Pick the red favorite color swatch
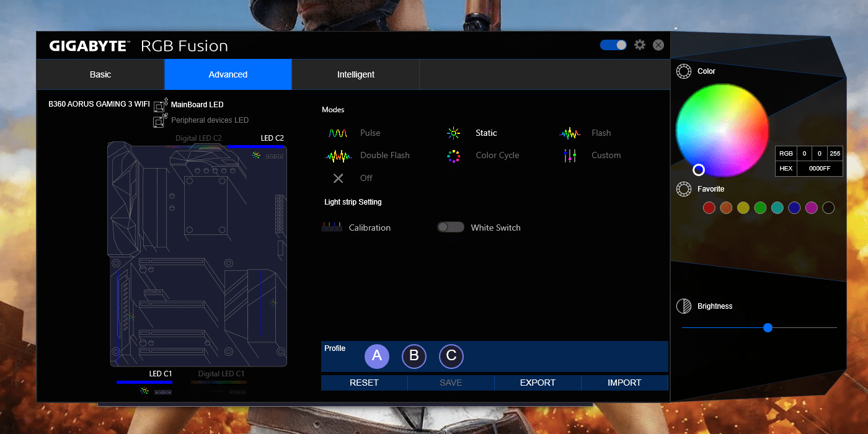868x434 pixels. tap(709, 208)
